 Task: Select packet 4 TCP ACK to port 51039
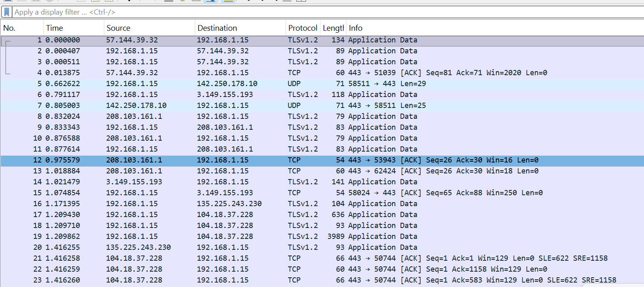coord(322,73)
